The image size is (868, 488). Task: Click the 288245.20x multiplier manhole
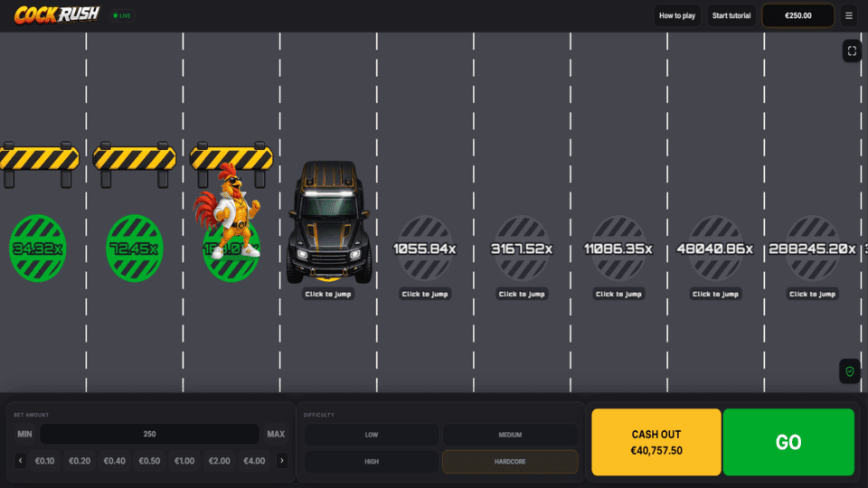click(812, 249)
